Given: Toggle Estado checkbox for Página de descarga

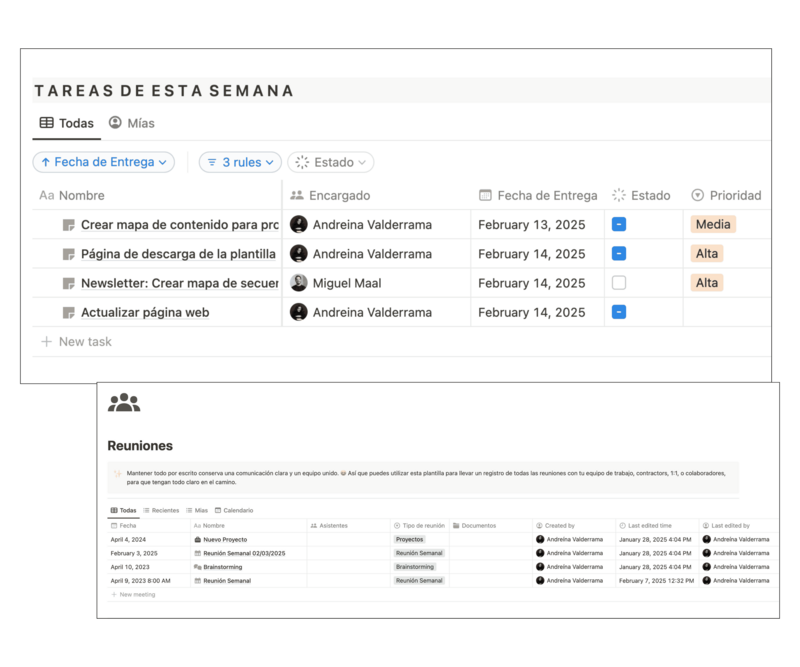Looking at the screenshot, I should [619, 254].
